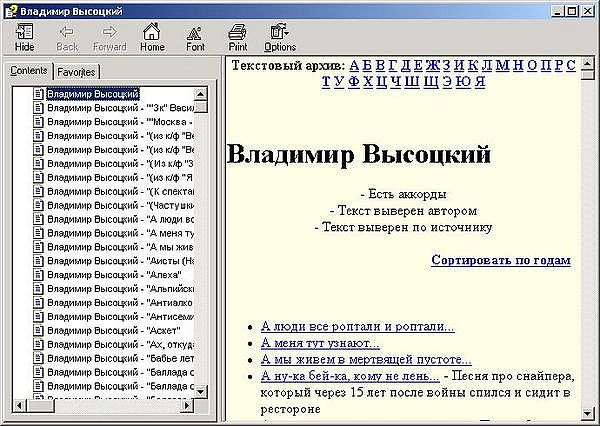Click page icon beside "Москва" entry
Viewport: 600px width, 426px height.
(x=38, y=122)
